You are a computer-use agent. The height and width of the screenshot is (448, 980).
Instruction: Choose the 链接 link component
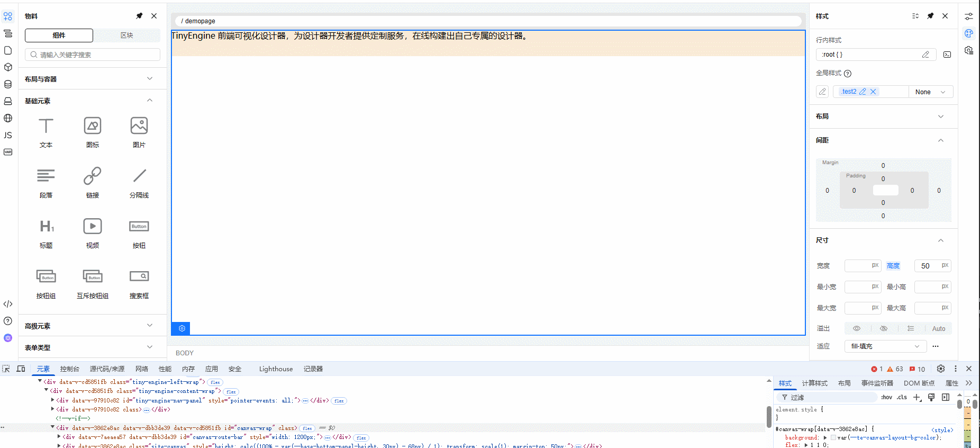(x=93, y=182)
